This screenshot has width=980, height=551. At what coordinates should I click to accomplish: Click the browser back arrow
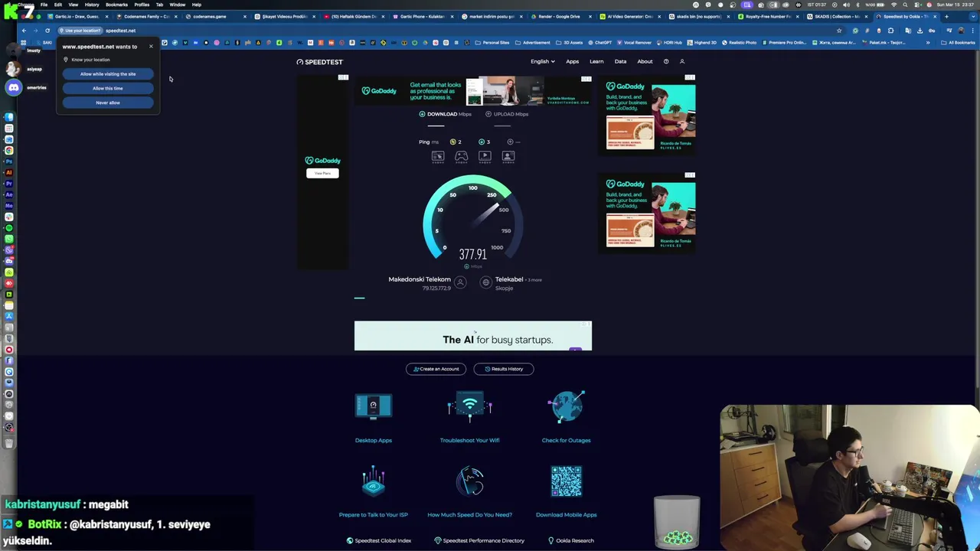(x=24, y=31)
